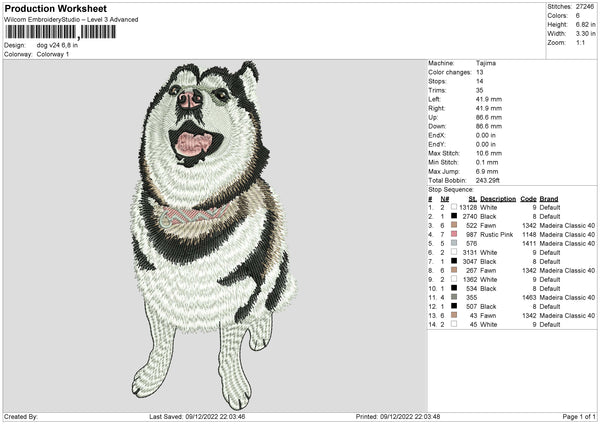Click the white swatch in stop row 6
Image resolution: width=600 pixels, height=424 pixels.
(454, 252)
